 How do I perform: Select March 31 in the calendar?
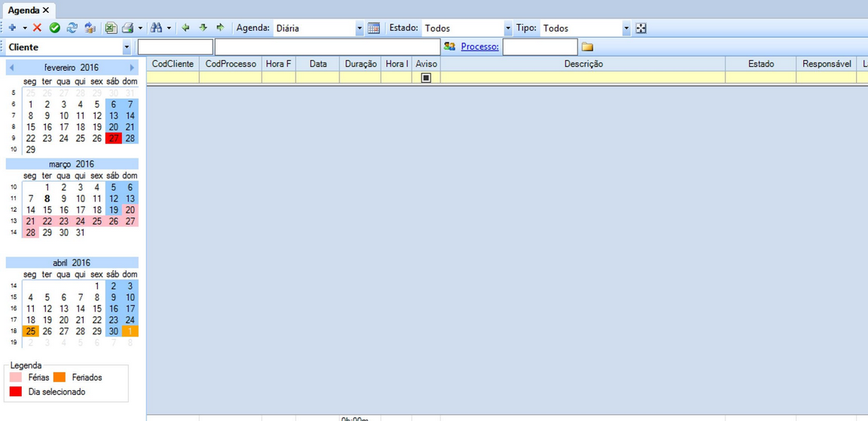pyautogui.click(x=80, y=232)
